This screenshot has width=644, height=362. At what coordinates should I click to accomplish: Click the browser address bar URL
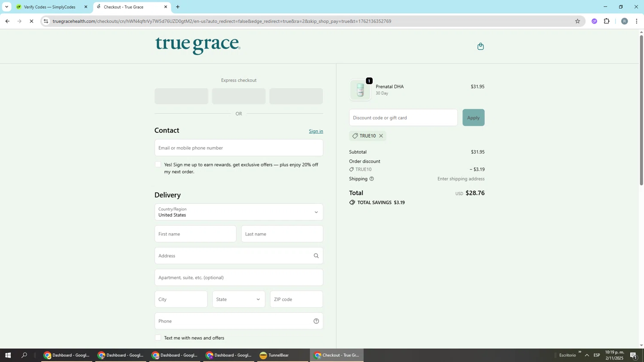pyautogui.click(x=222, y=21)
